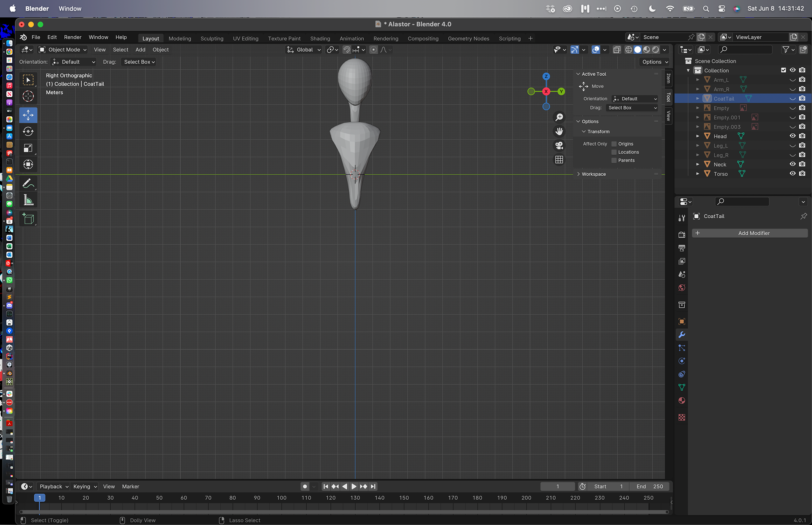
Task: Open the Render menu
Action: tap(73, 37)
